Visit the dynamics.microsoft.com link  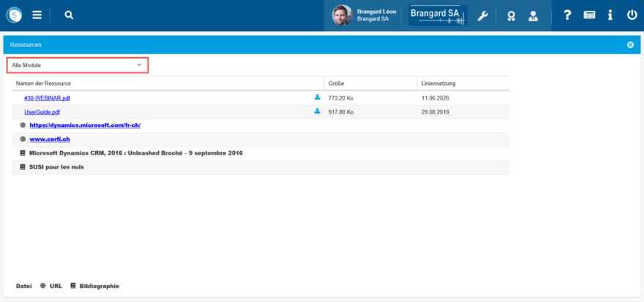point(85,125)
